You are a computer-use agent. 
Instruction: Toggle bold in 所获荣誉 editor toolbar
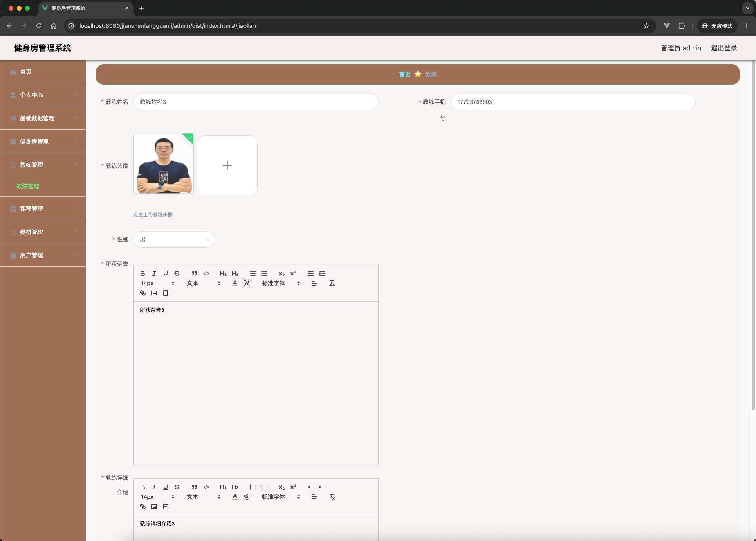click(x=143, y=273)
